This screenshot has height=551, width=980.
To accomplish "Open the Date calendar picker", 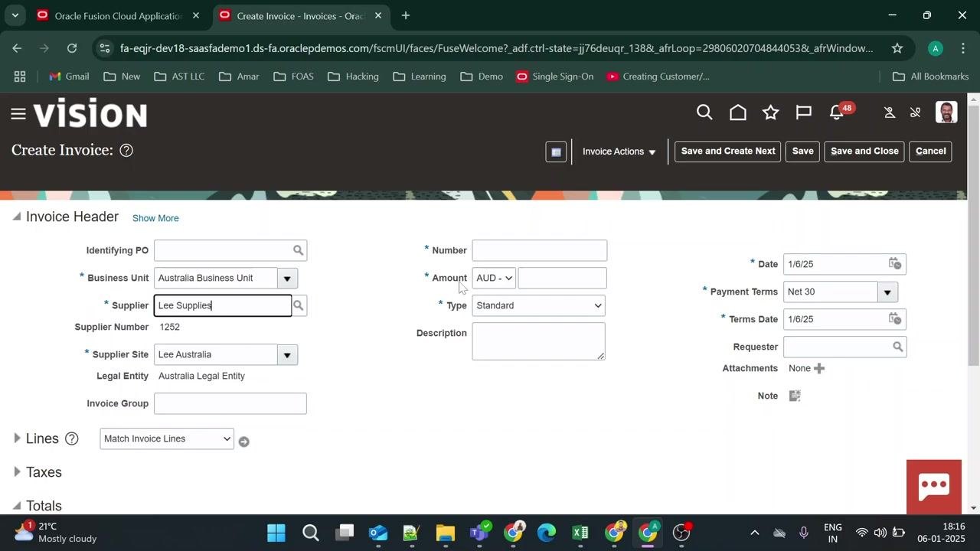I will pos(894,264).
